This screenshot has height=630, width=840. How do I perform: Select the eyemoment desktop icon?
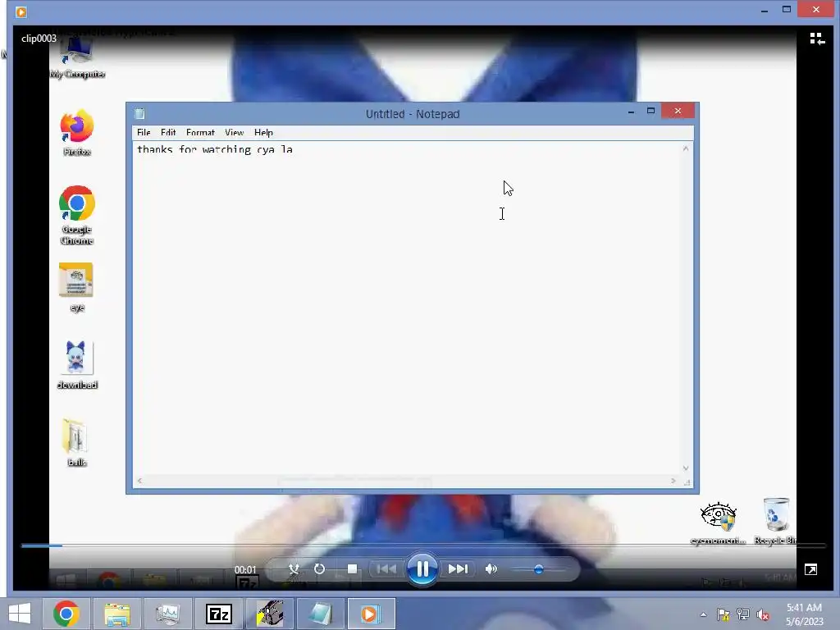click(x=719, y=523)
